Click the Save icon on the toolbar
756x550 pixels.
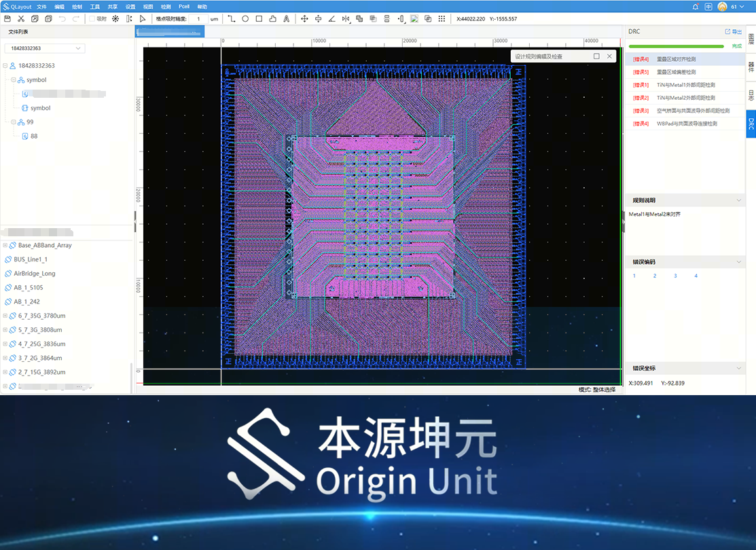7,19
